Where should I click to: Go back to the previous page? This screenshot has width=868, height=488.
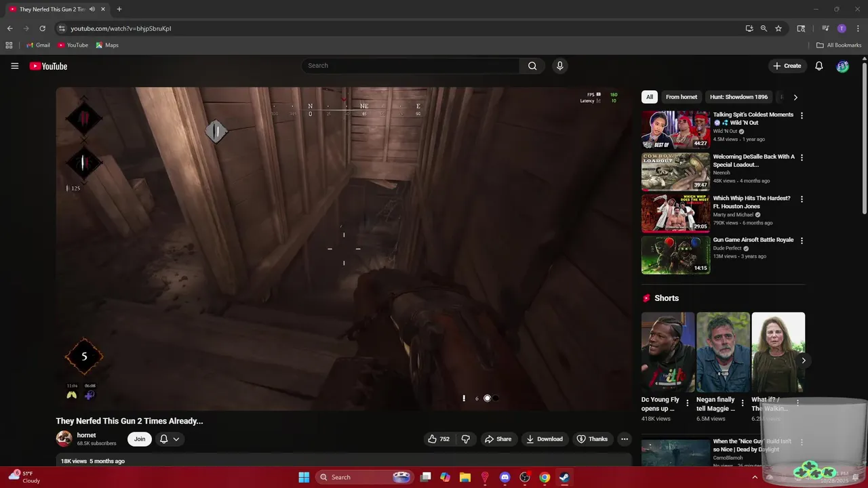coord(9,28)
